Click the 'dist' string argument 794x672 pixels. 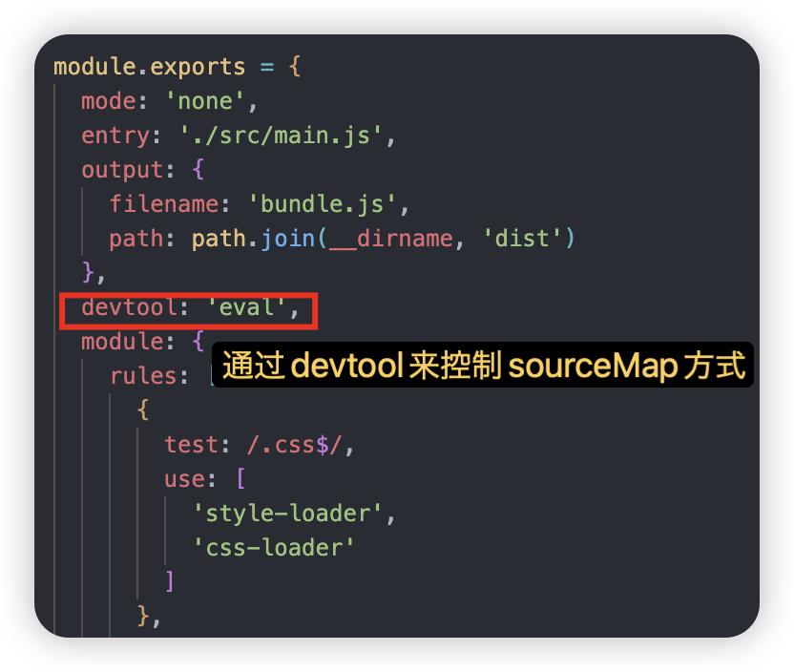523,239
